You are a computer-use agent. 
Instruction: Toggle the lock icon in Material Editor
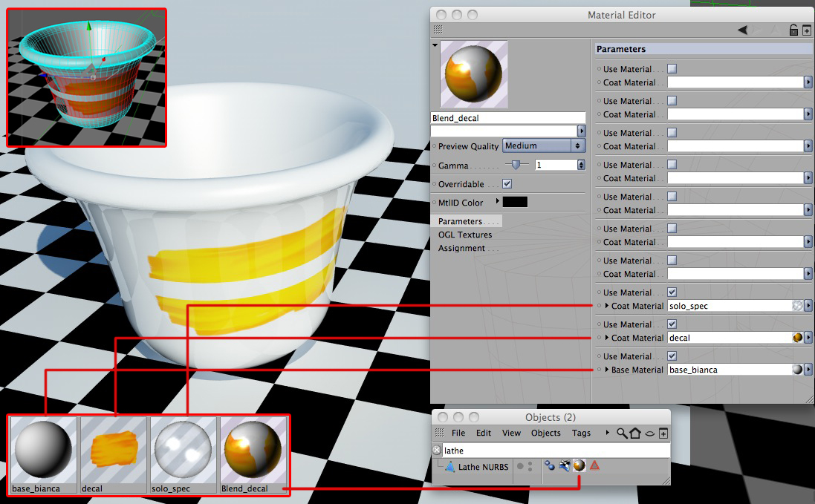tap(793, 30)
